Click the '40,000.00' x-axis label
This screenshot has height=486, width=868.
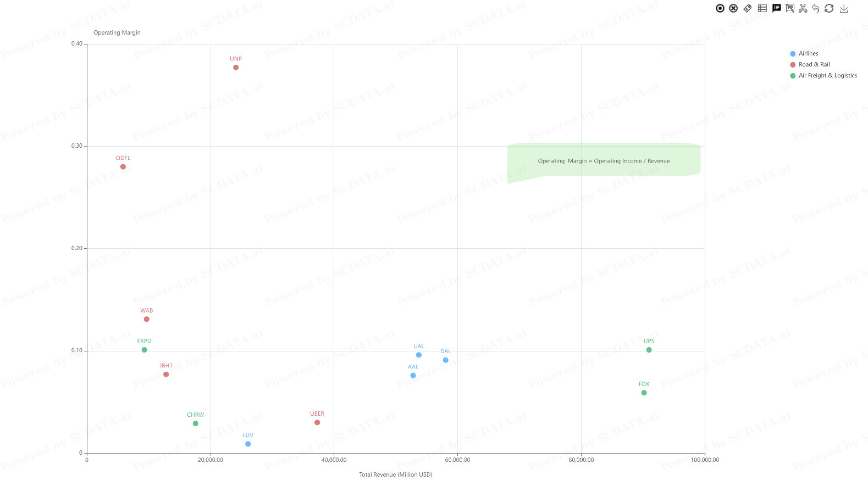(334, 460)
